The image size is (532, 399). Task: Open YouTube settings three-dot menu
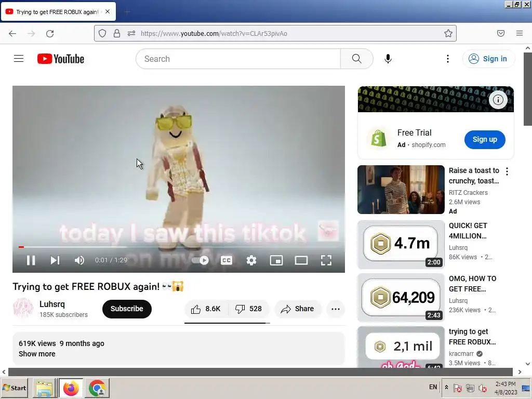pos(447,59)
